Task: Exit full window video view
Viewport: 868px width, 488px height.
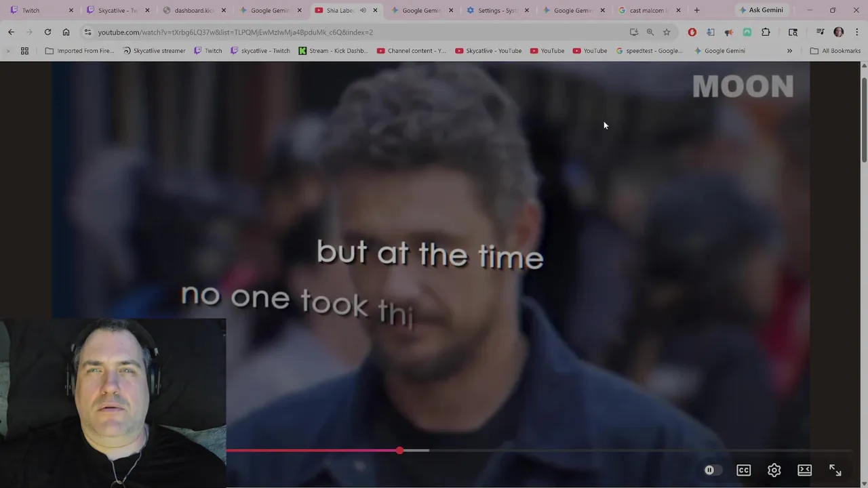Action: (835, 470)
